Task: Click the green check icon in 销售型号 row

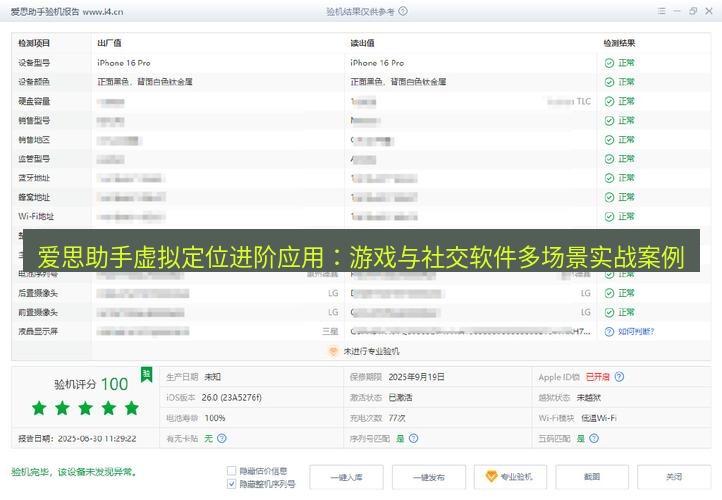Action: tap(609, 121)
